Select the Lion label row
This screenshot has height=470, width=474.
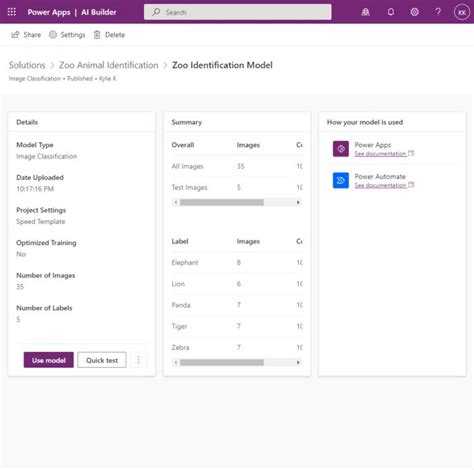click(237, 284)
